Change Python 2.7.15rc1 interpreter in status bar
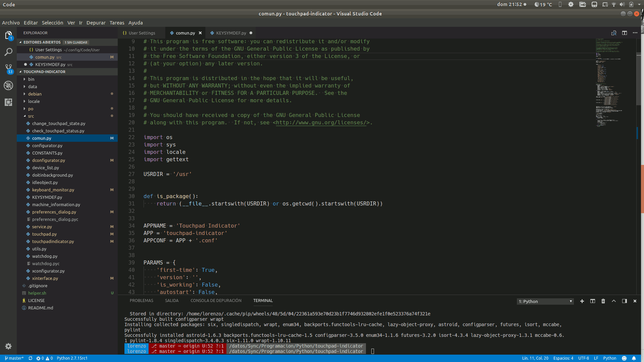This screenshot has width=644, height=362. point(72,358)
